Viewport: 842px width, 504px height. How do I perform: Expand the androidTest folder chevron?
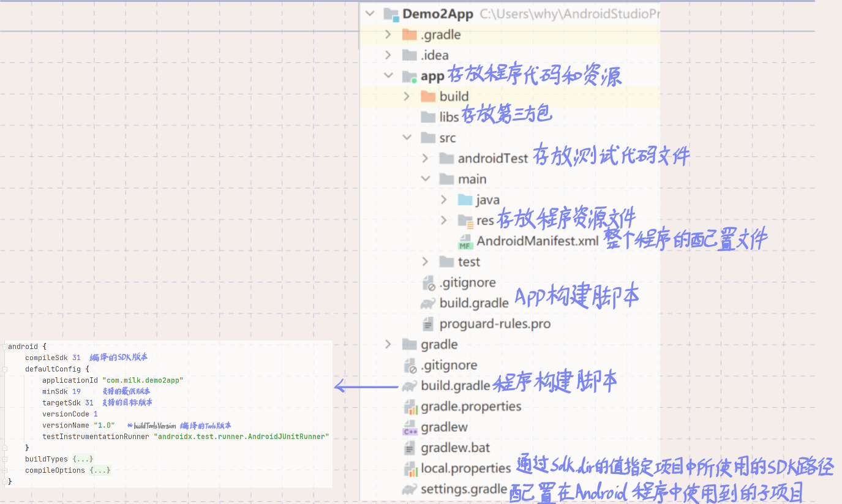click(x=425, y=159)
